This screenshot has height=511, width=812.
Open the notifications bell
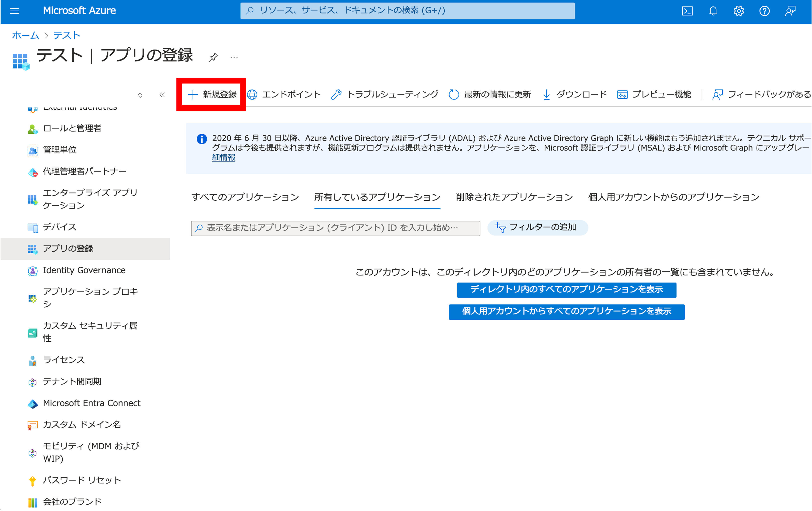713,11
